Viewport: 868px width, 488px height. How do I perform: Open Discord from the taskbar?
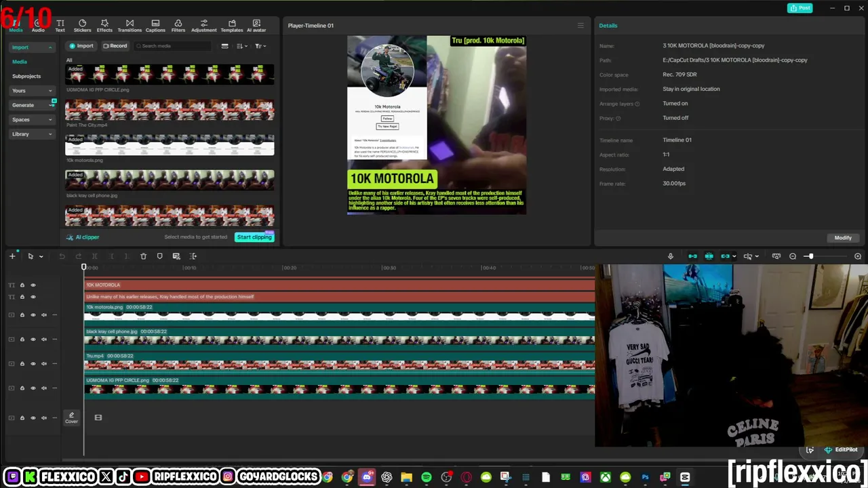(x=367, y=477)
